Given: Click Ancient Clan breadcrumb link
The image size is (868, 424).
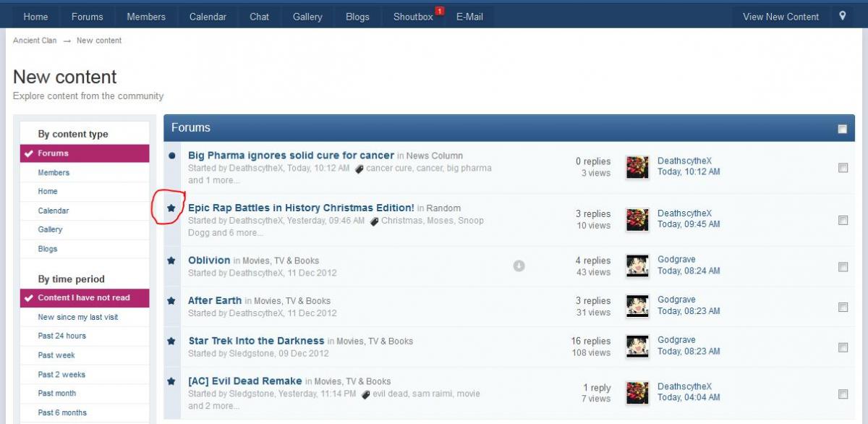Looking at the screenshot, I should click(35, 41).
